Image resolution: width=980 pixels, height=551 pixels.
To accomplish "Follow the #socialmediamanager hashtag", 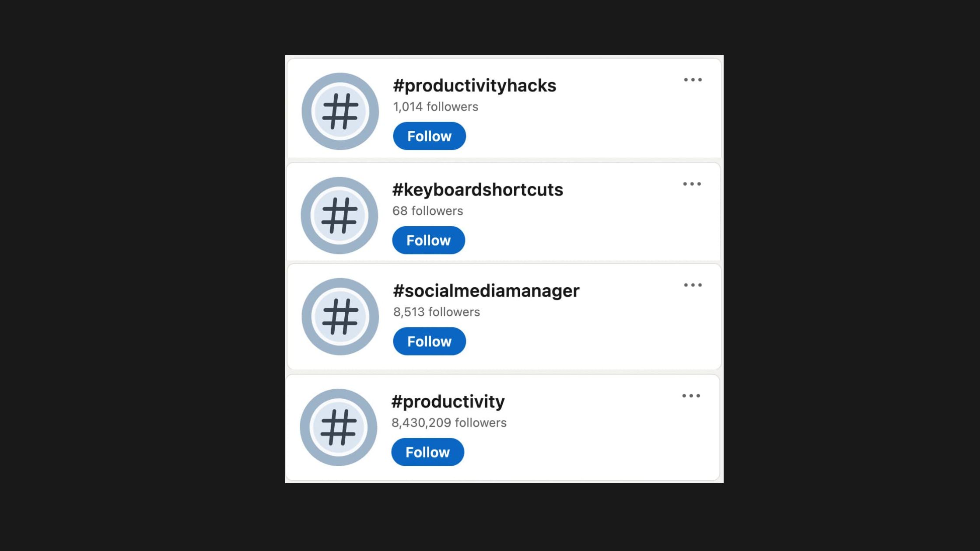I will pyautogui.click(x=429, y=341).
